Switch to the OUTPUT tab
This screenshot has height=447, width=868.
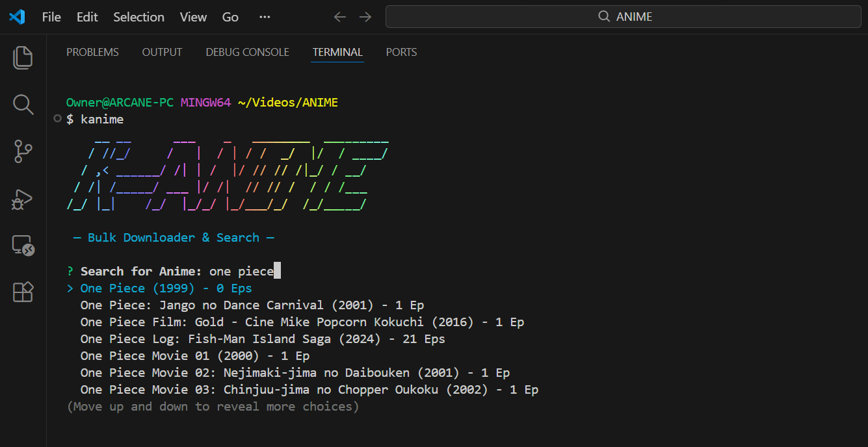pyautogui.click(x=162, y=52)
